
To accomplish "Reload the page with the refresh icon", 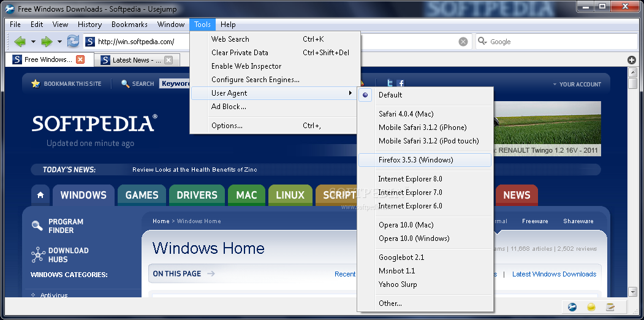I will [x=73, y=41].
